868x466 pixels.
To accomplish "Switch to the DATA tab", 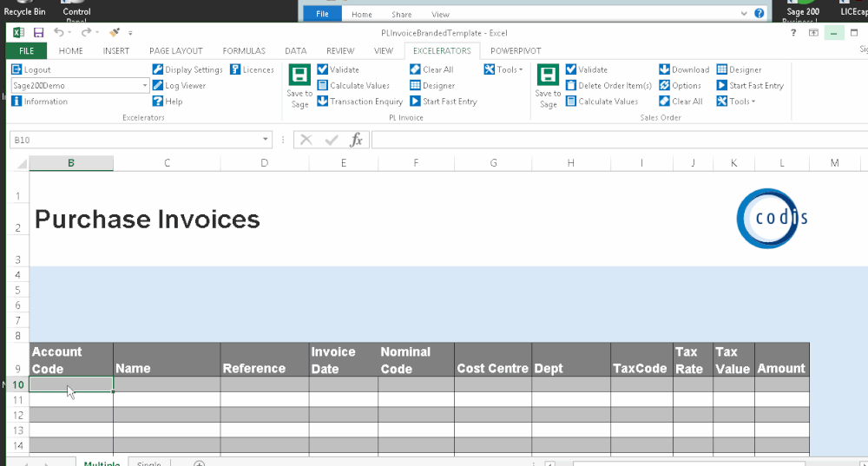I will pos(296,51).
